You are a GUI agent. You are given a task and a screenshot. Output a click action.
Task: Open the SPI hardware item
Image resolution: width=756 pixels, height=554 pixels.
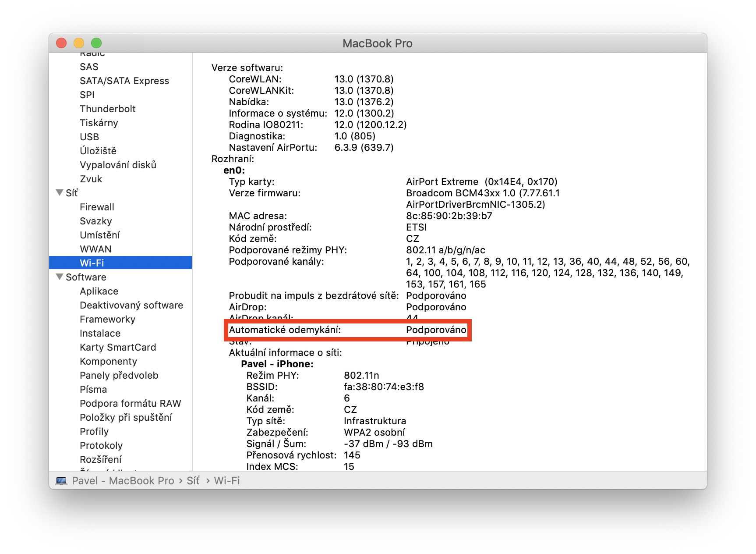(87, 95)
